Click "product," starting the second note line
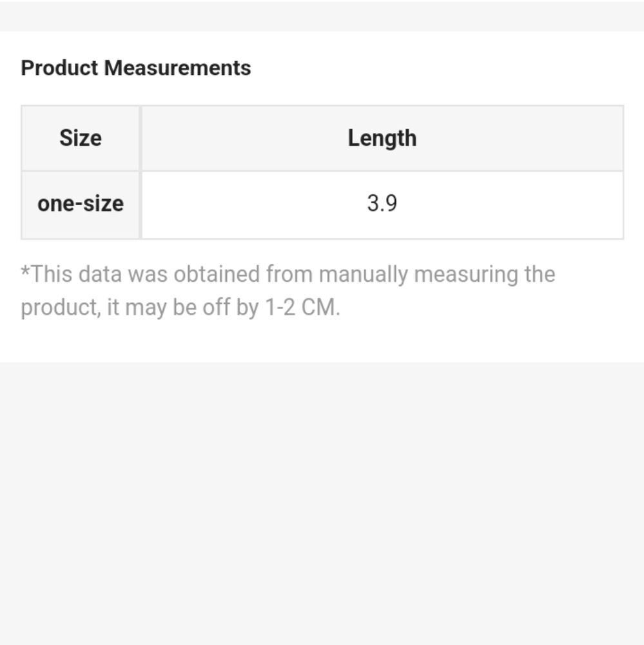The width and height of the screenshot is (644, 645). 61,308
